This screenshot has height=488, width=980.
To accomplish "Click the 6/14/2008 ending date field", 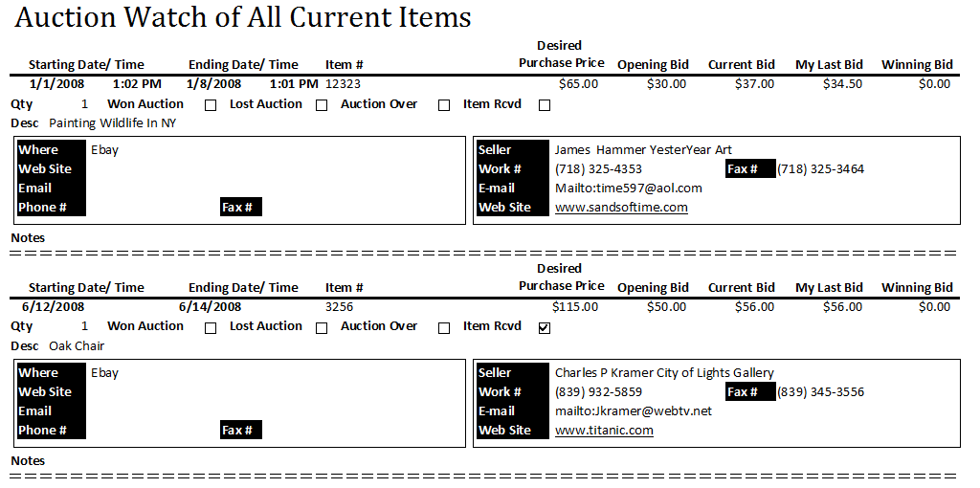I will tap(210, 307).
